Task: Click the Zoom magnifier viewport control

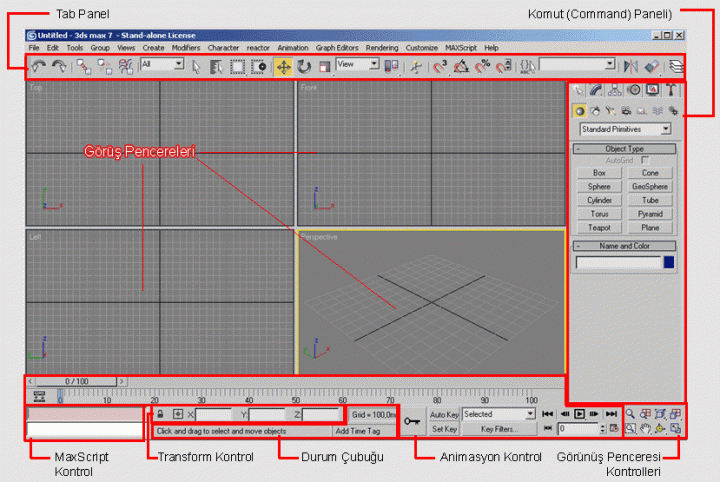Action: [629, 413]
